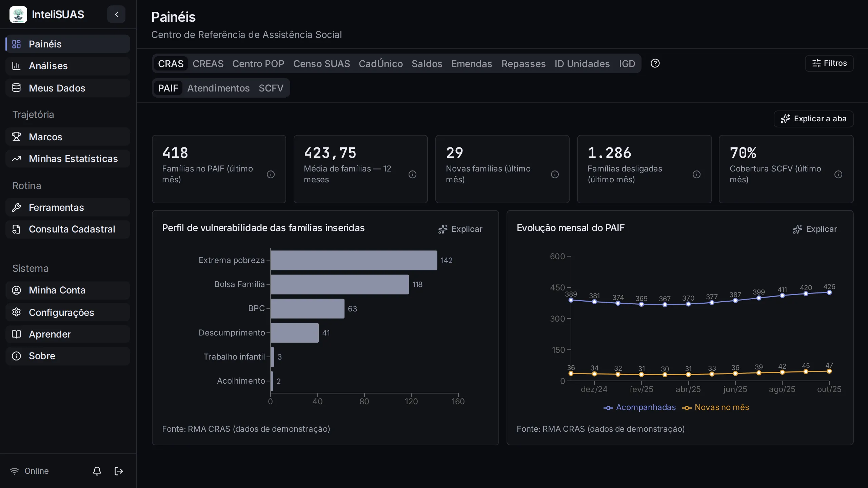The image size is (868, 488).
Task: Click the Extrema pobreza bar
Action: pos(354,260)
